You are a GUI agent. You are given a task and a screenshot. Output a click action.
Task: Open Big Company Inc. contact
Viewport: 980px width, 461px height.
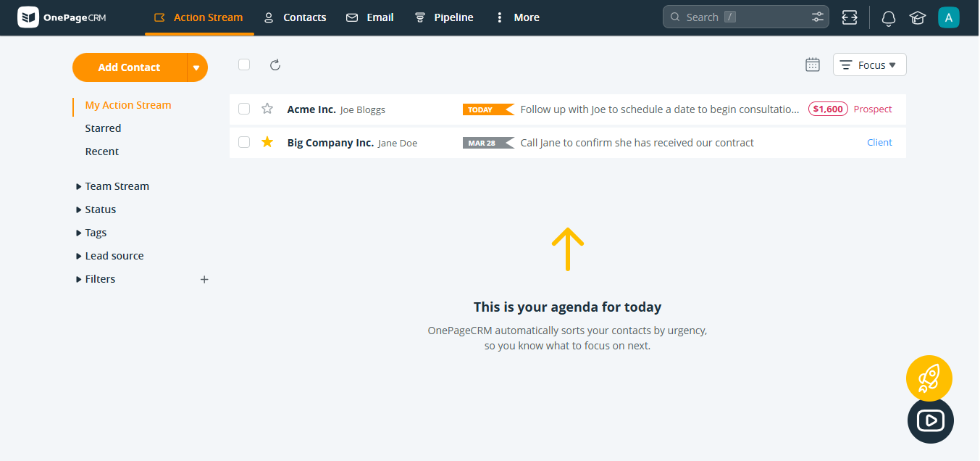pos(330,143)
